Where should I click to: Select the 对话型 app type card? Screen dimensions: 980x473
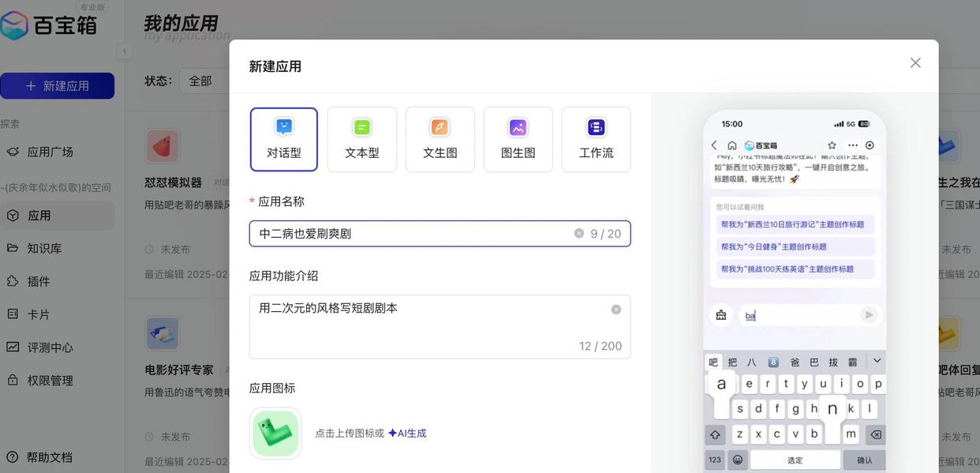click(284, 140)
